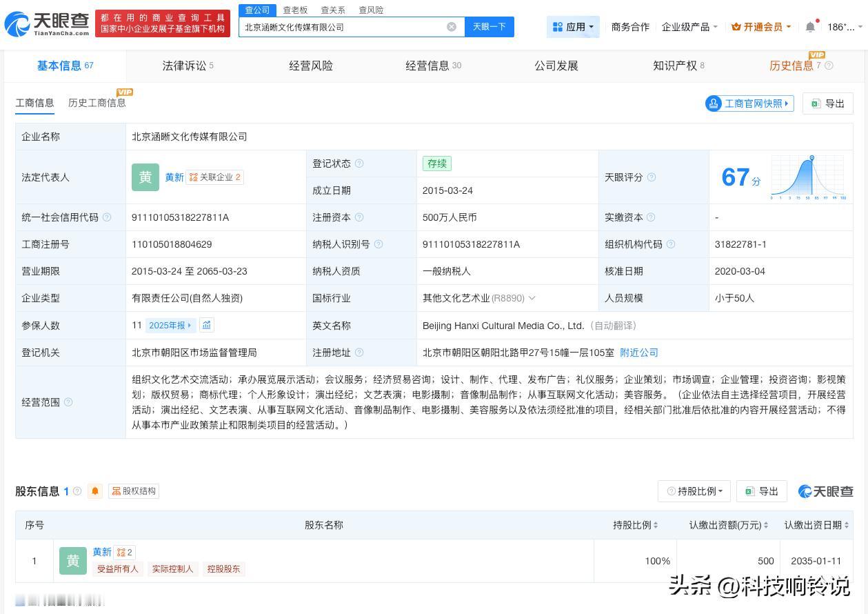The image size is (868, 614).
Task: Open 法律诉讼 tab
Action: (188, 66)
